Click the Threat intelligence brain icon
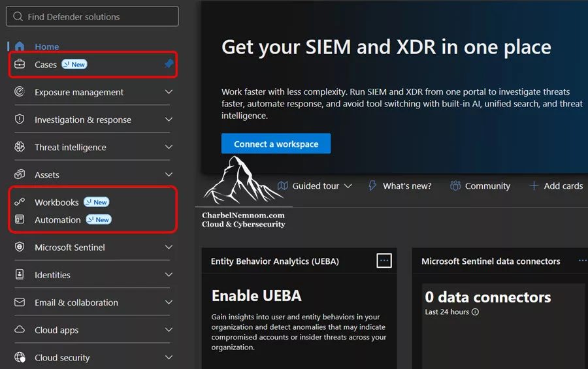The width and height of the screenshot is (588, 369). point(20,147)
